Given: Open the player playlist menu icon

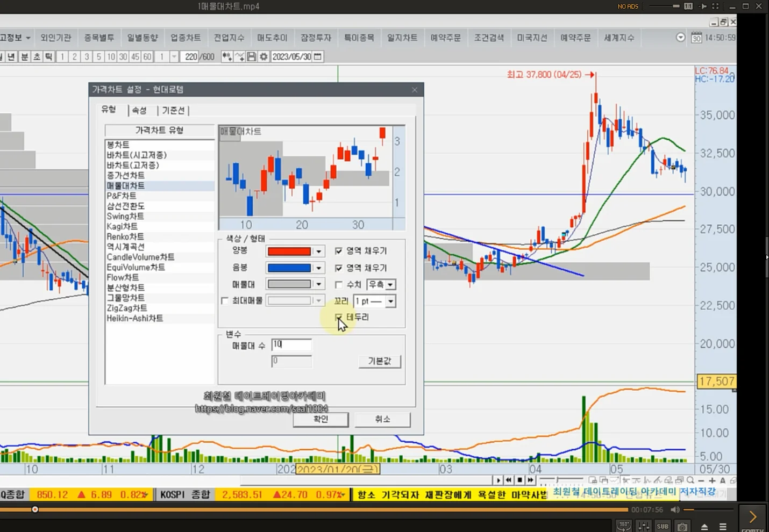Looking at the screenshot, I should click(x=723, y=527).
